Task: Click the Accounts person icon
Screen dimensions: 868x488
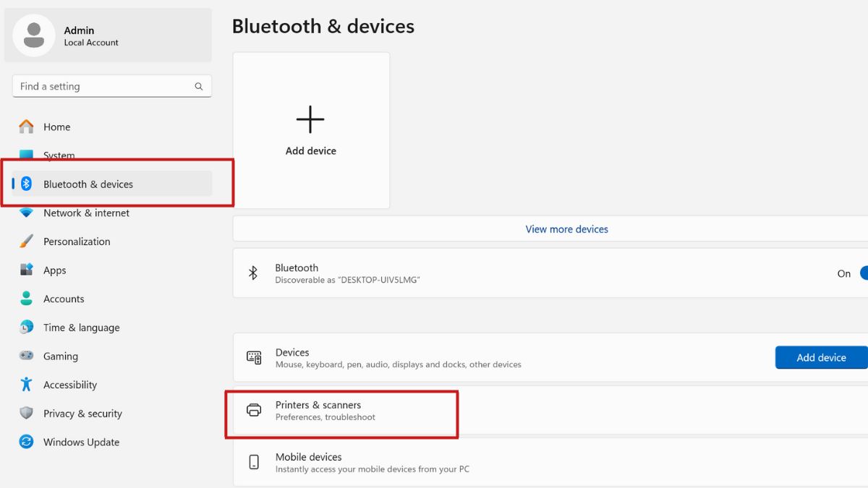Action: click(26, 299)
